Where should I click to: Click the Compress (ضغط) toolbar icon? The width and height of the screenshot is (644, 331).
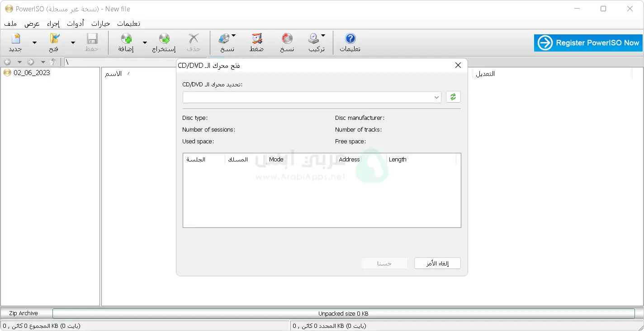[256, 39]
